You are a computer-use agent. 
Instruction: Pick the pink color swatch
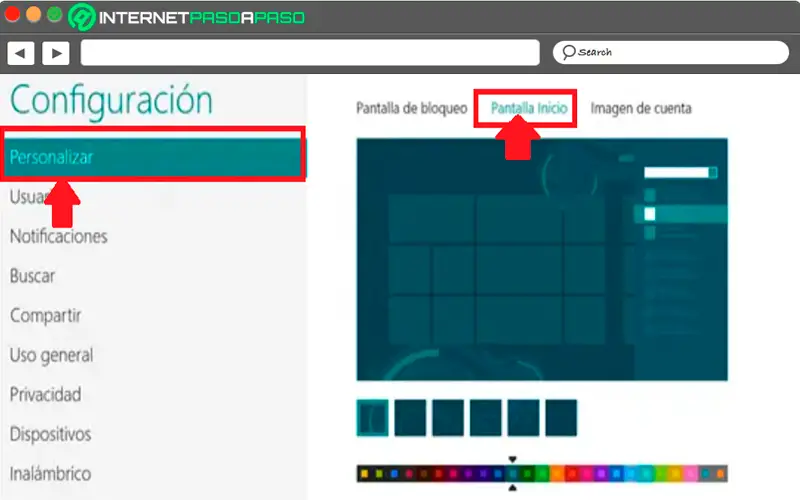[691, 474]
